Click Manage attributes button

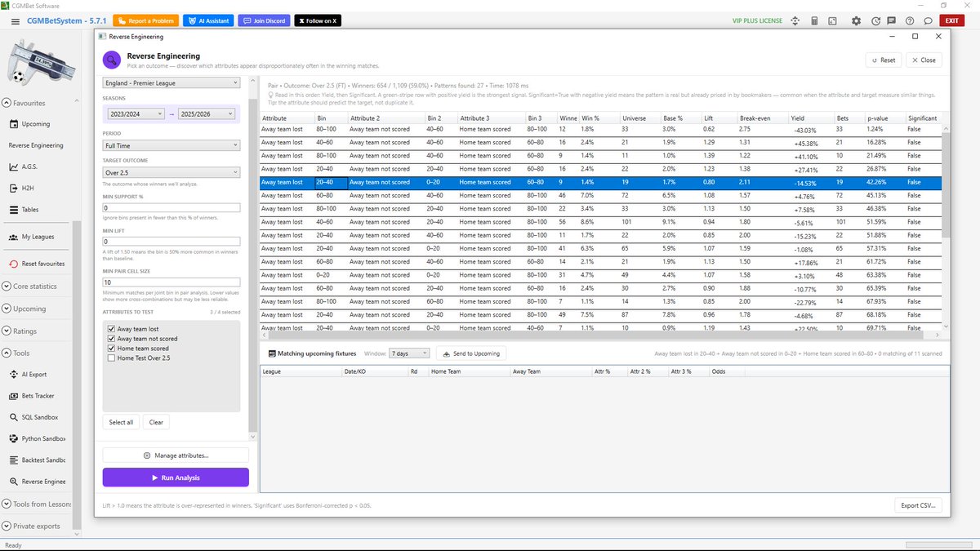click(176, 455)
